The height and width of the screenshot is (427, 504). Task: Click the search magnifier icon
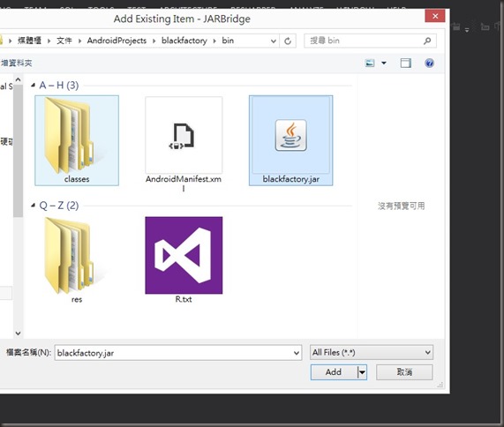click(427, 41)
